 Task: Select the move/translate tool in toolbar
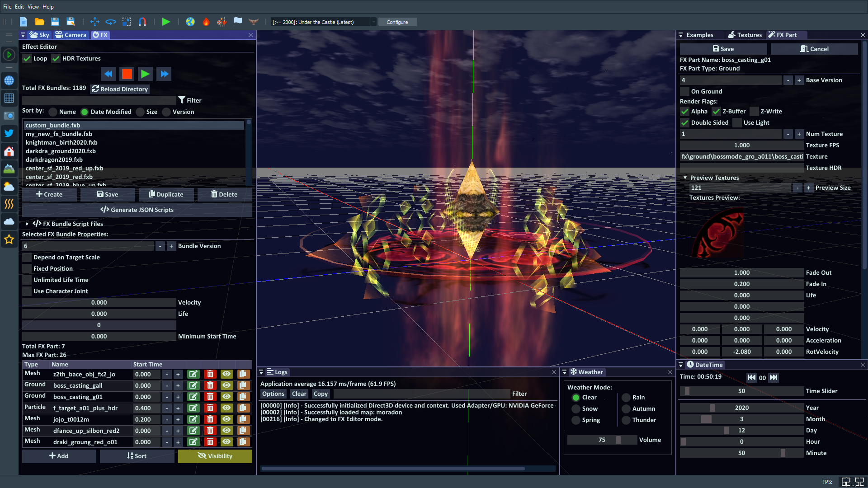coord(94,22)
